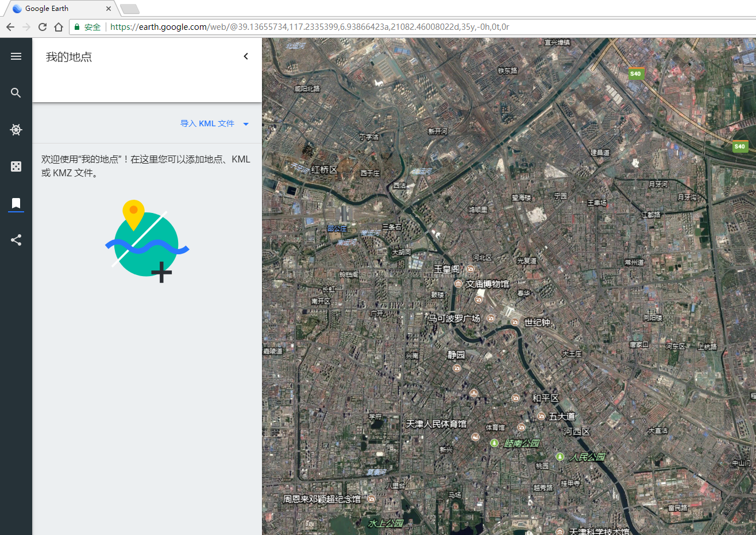Image resolution: width=756 pixels, height=535 pixels.
Task: Click the 大胡同 map label
Action: [x=402, y=252]
